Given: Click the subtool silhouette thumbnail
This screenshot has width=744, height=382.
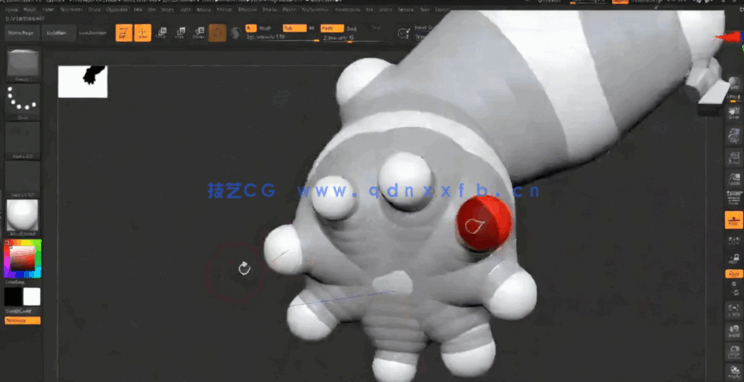Looking at the screenshot, I should (x=83, y=82).
